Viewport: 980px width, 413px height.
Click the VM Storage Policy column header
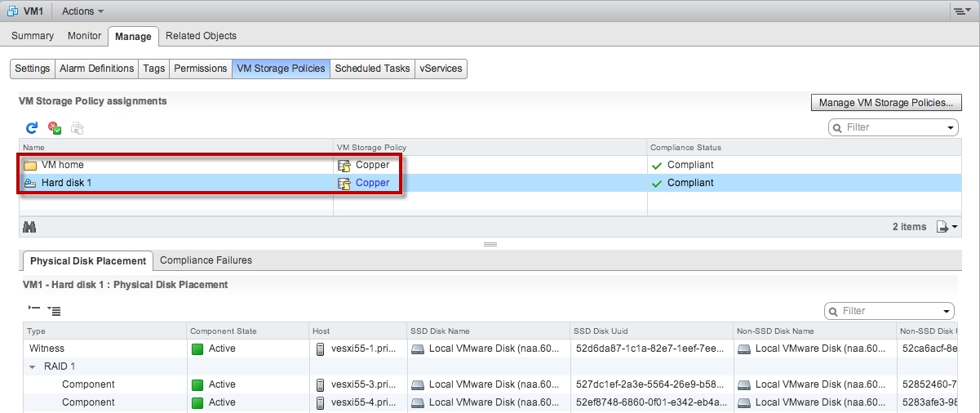click(x=490, y=148)
